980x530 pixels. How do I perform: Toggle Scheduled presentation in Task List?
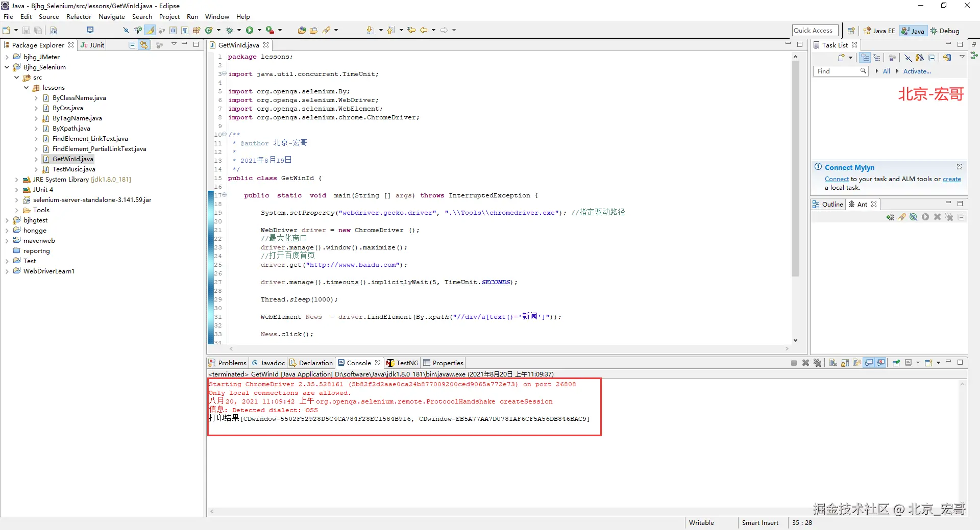(876, 58)
